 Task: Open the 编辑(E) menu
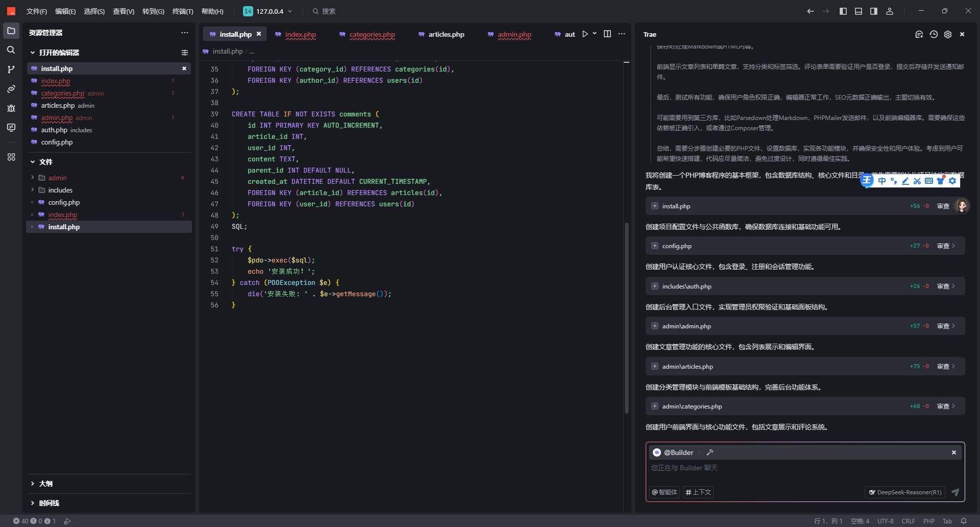(65, 11)
